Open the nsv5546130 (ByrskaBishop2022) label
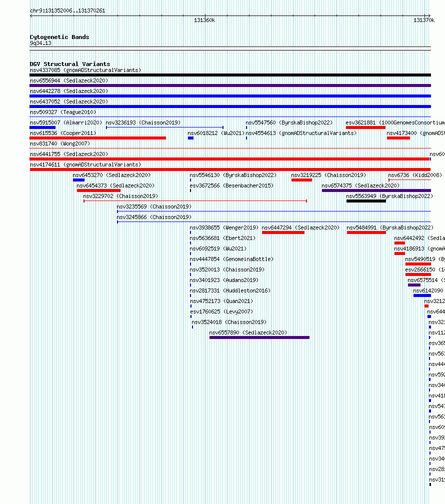445x504 pixels. [233, 175]
